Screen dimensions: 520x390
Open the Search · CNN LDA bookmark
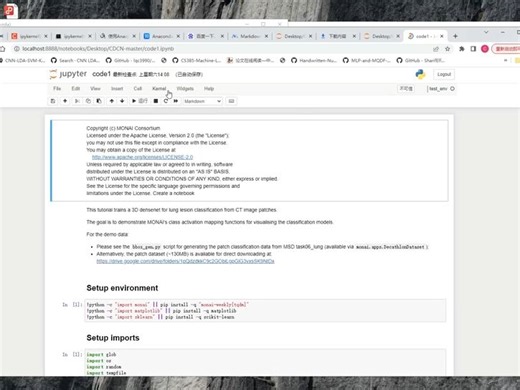(75, 60)
